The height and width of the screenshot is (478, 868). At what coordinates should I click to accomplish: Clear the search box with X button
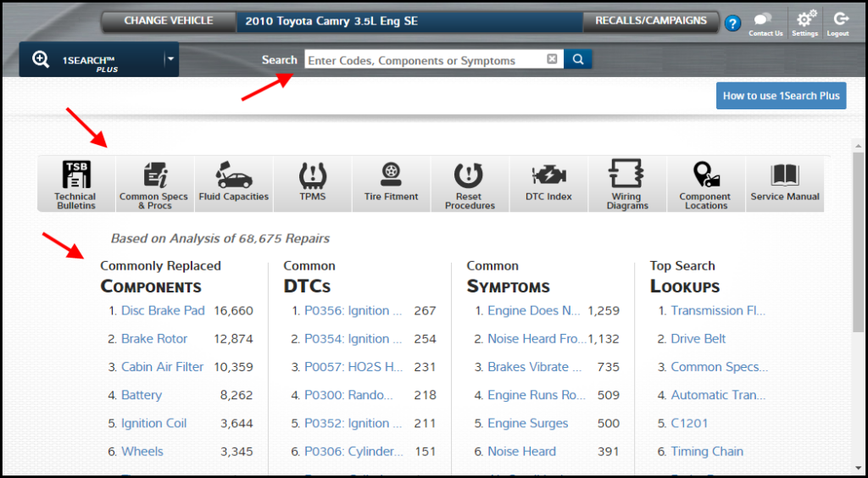pyautogui.click(x=552, y=59)
